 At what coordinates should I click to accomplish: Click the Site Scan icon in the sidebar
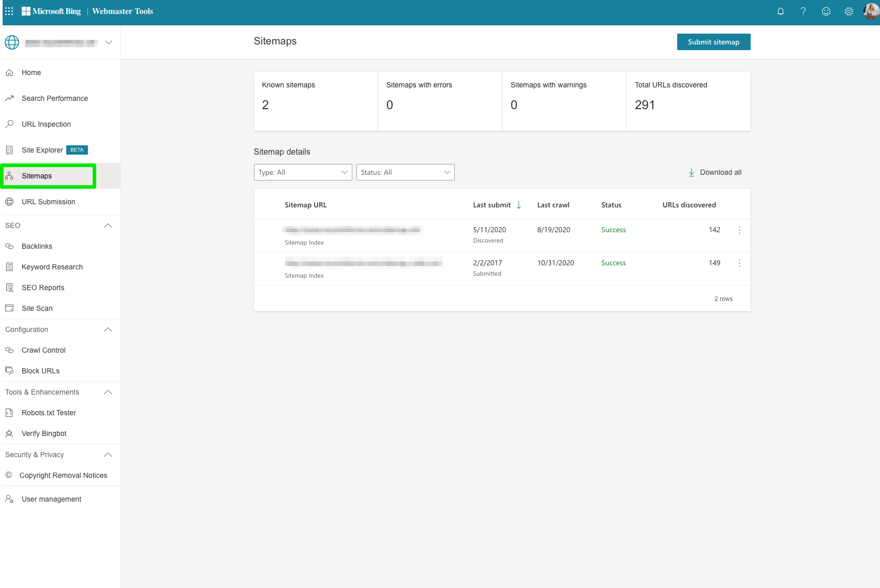pyautogui.click(x=9, y=308)
